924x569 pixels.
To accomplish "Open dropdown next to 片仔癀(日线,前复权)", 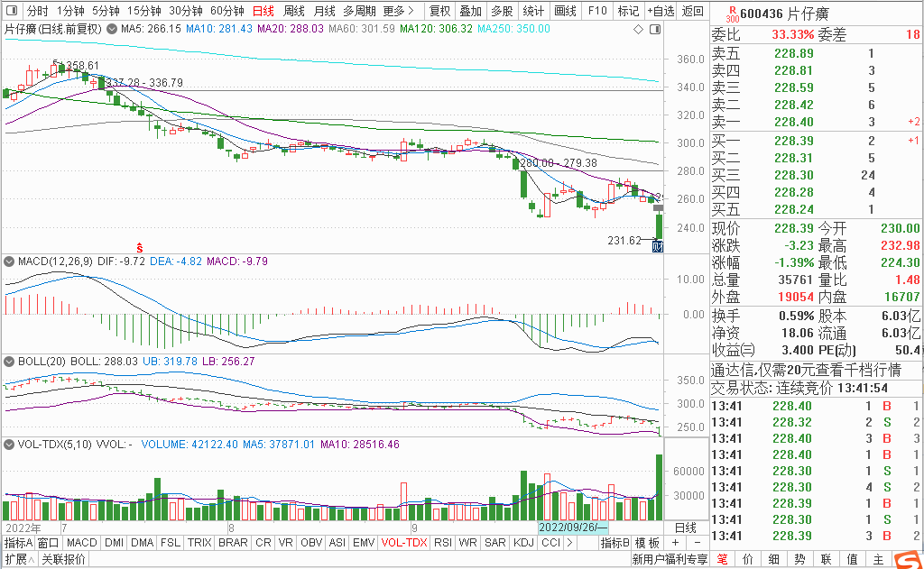I will tap(111, 29).
